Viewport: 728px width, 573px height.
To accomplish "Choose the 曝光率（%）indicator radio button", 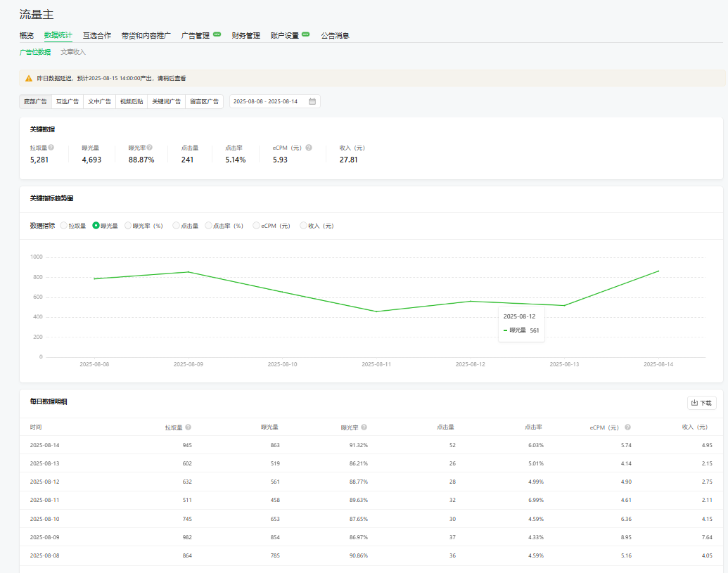I will coord(128,226).
